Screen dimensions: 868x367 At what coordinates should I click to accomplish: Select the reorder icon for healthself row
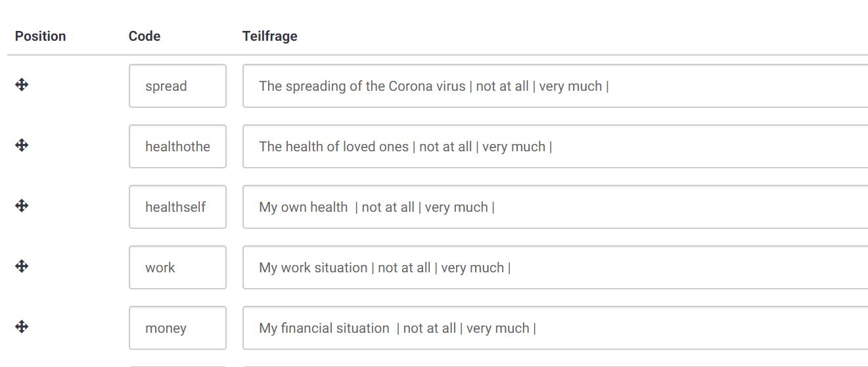pos(22,205)
